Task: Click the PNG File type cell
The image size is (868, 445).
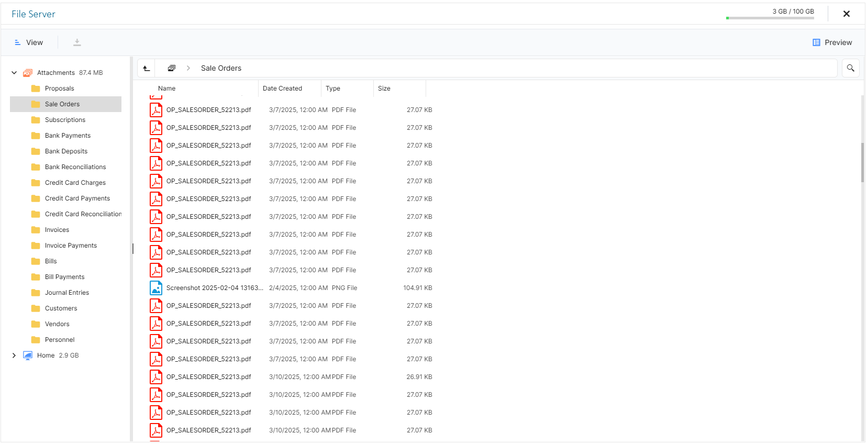Action: 344,288
